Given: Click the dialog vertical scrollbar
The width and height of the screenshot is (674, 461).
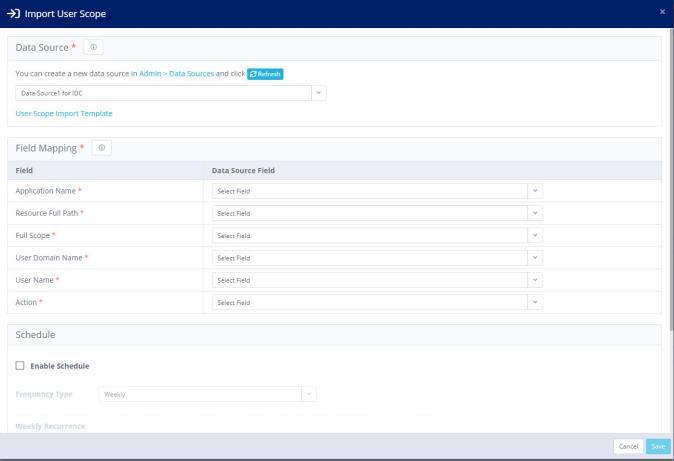Looking at the screenshot, I should (x=671, y=178).
